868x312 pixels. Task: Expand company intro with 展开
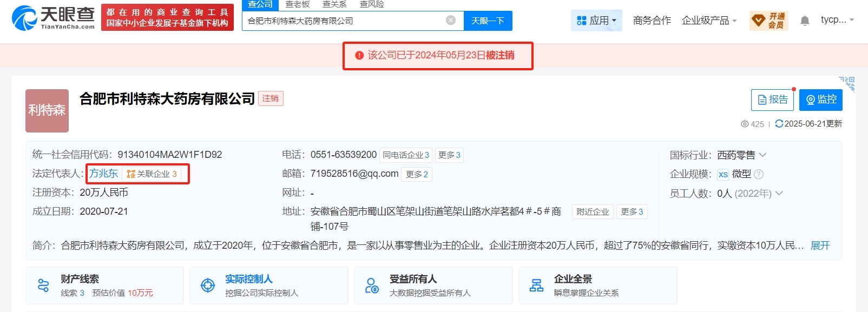[x=820, y=245]
